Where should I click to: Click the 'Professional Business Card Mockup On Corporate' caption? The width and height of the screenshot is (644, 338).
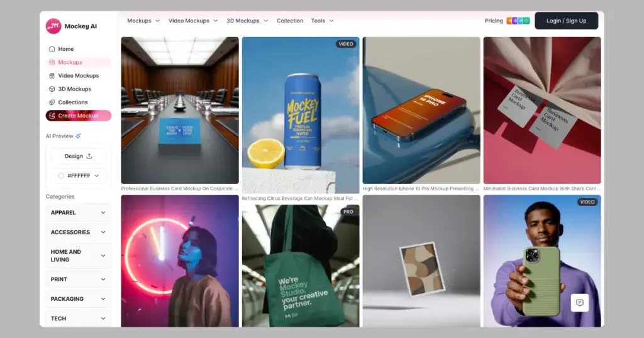[179, 188]
